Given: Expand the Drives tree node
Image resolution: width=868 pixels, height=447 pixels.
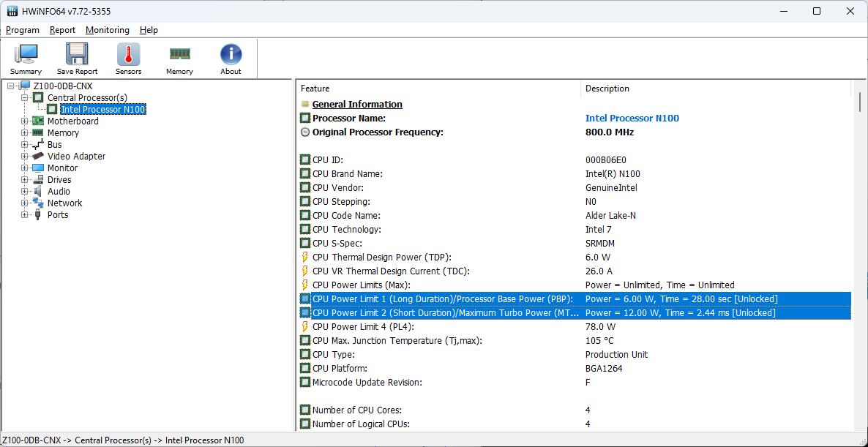Looking at the screenshot, I should pos(24,179).
